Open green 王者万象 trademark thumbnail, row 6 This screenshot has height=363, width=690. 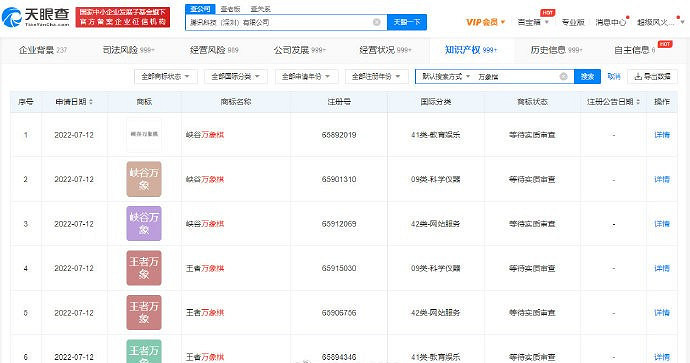pos(144,351)
